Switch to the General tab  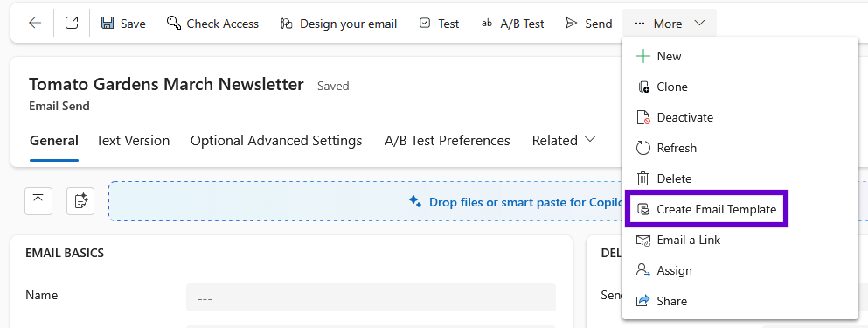53,141
